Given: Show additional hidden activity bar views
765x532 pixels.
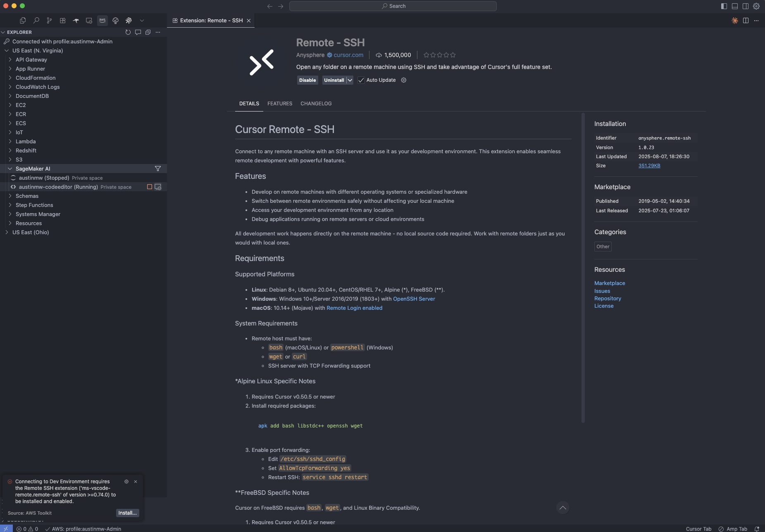Looking at the screenshot, I should click(142, 20).
